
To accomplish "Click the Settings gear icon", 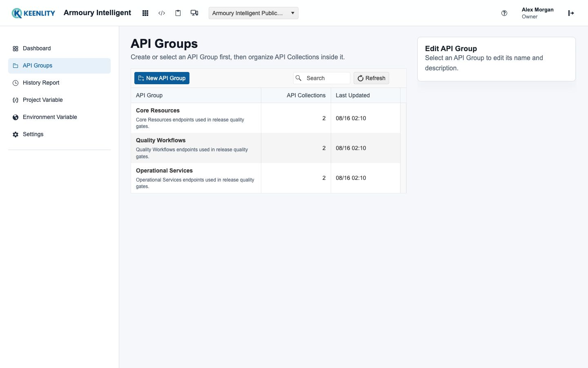I will pos(16,135).
